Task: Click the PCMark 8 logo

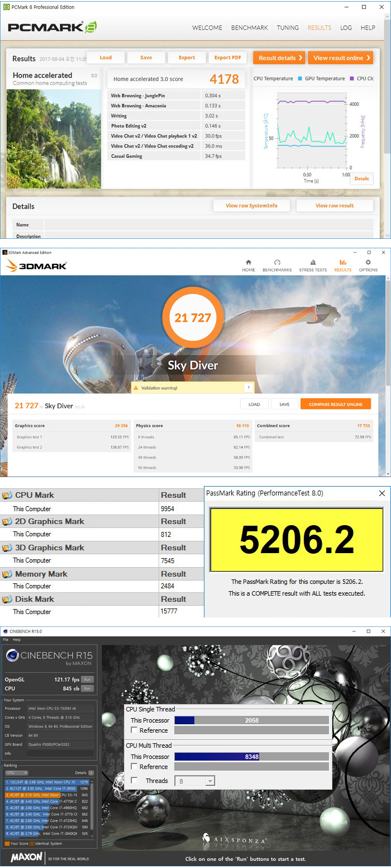Action: 53,27
